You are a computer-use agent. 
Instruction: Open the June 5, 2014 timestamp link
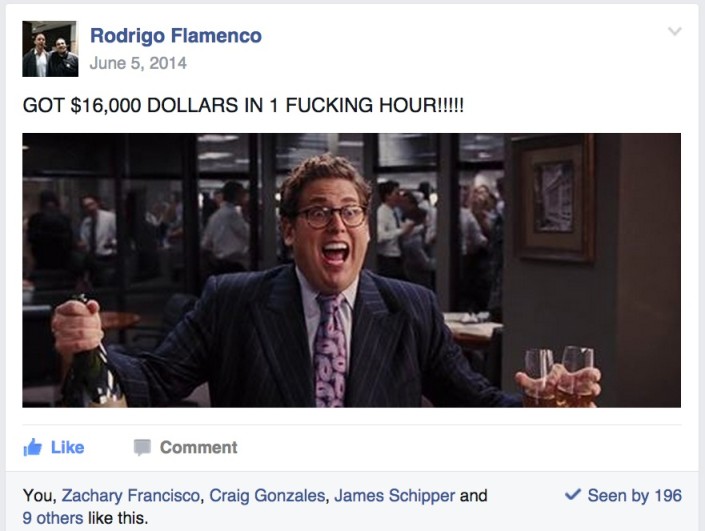tap(138, 63)
